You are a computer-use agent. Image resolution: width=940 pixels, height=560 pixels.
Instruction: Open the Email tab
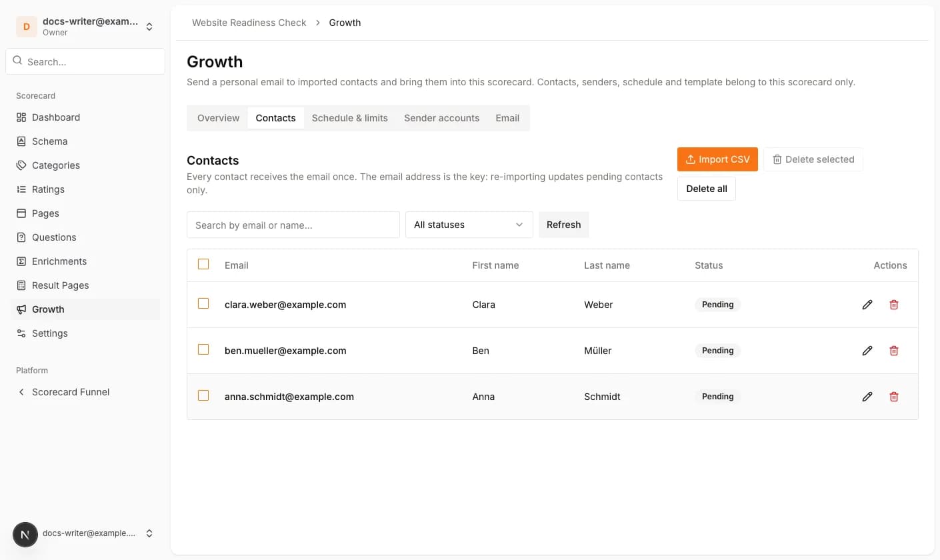click(x=507, y=118)
